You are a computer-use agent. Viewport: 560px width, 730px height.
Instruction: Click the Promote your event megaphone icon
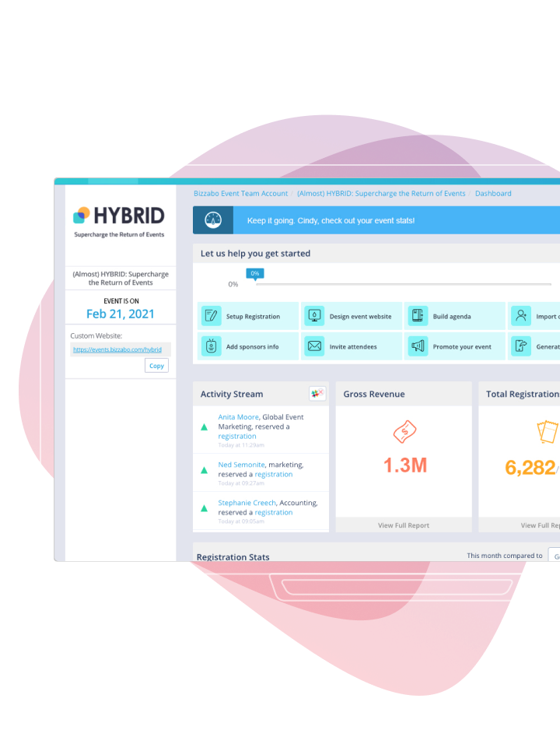(418, 346)
